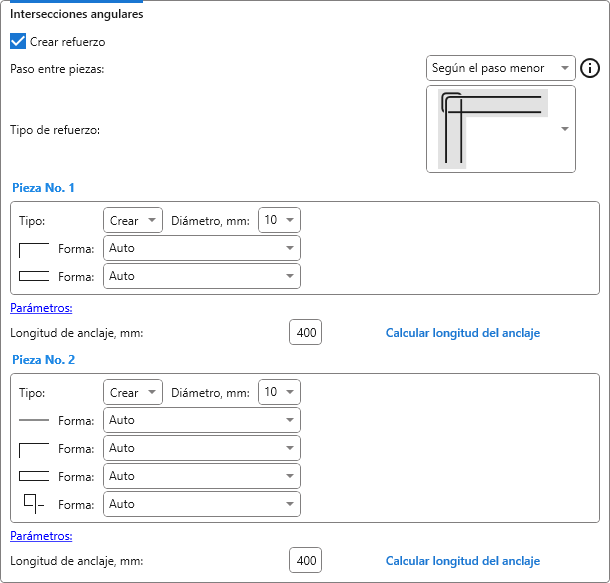This screenshot has height=583, width=610.
Task: Click the closed U-shape icon in Pieza No. 1
Action: [x=34, y=276]
